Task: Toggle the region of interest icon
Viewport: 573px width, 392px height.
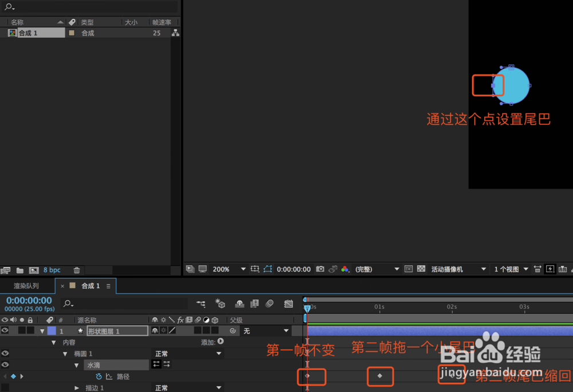Action: pos(409,269)
